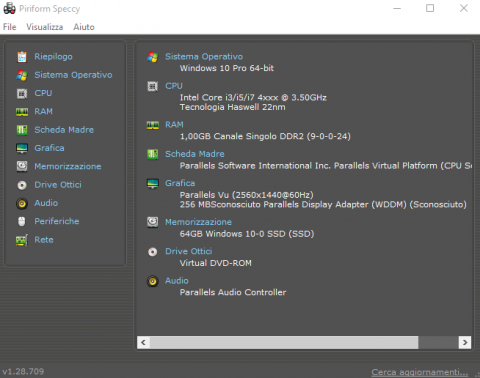Open the File menu

(10, 27)
